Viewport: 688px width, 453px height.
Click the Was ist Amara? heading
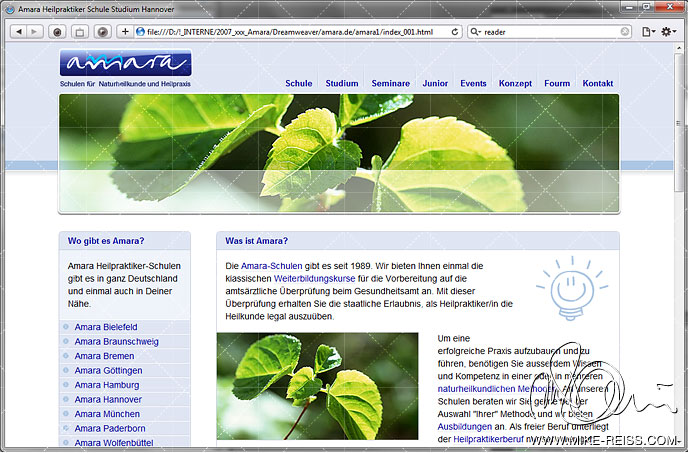257,241
